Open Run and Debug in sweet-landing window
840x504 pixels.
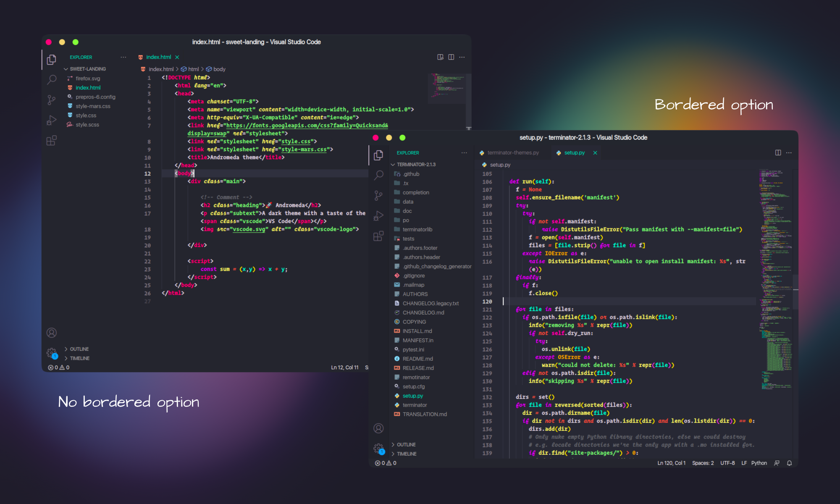click(52, 120)
